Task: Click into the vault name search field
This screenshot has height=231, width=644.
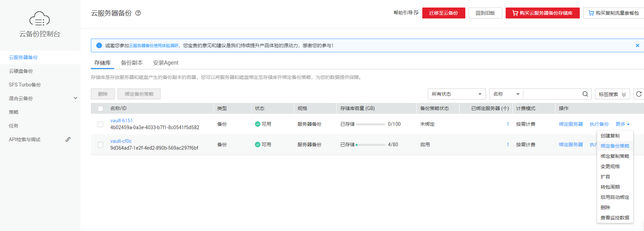Action: 552,94
